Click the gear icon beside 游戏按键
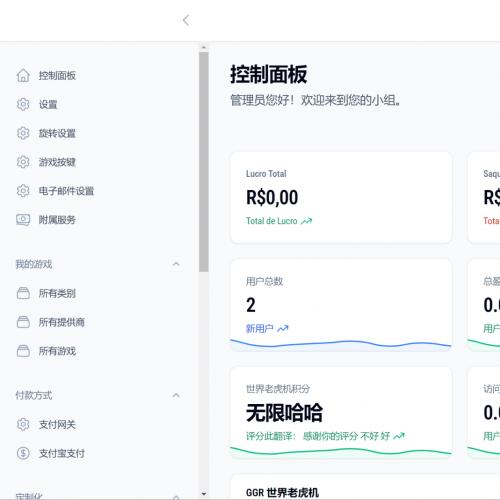This screenshot has width=500, height=500. click(x=23, y=162)
